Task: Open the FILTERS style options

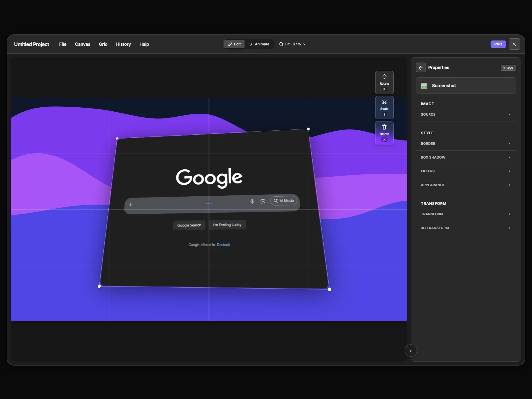Action: click(x=465, y=171)
